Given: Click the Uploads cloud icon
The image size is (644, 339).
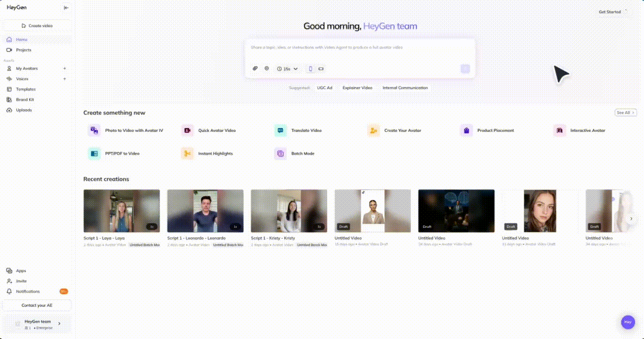Looking at the screenshot, I should click(x=9, y=110).
